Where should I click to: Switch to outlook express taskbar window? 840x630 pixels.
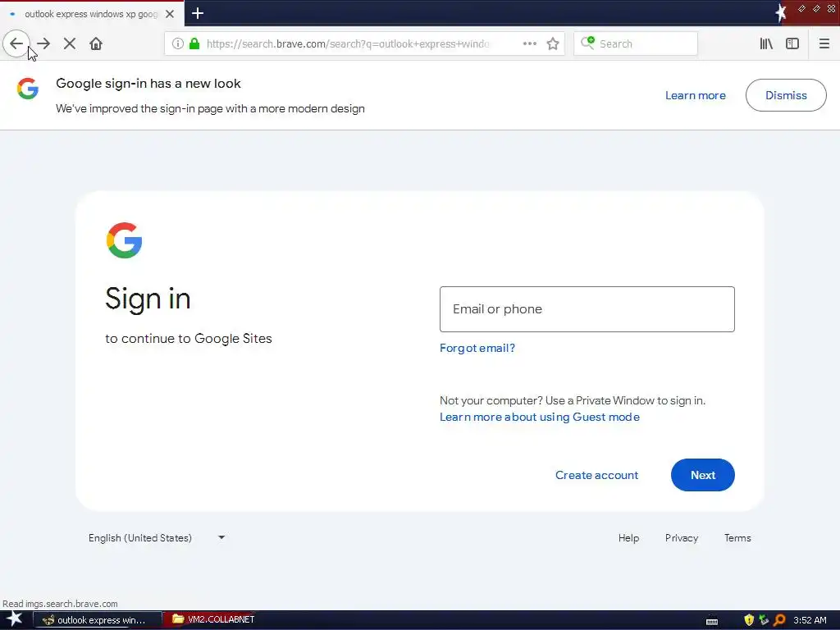98,620
